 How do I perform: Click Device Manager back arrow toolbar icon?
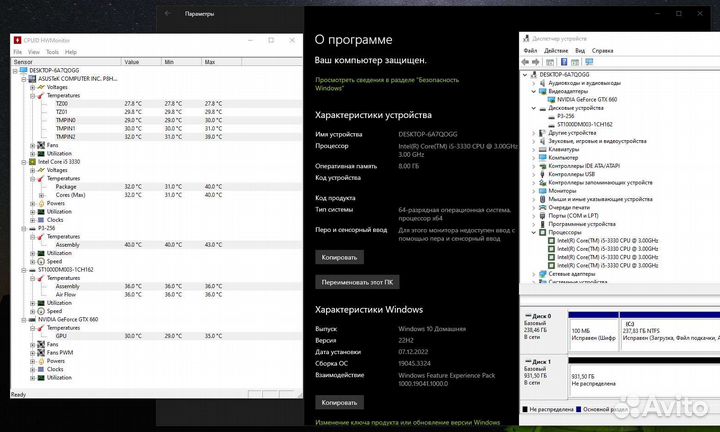525,62
